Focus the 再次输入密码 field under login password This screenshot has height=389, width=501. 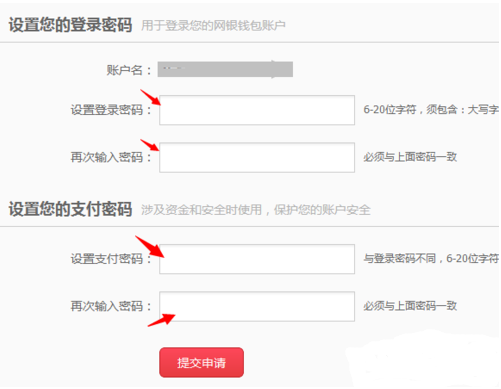(x=257, y=157)
